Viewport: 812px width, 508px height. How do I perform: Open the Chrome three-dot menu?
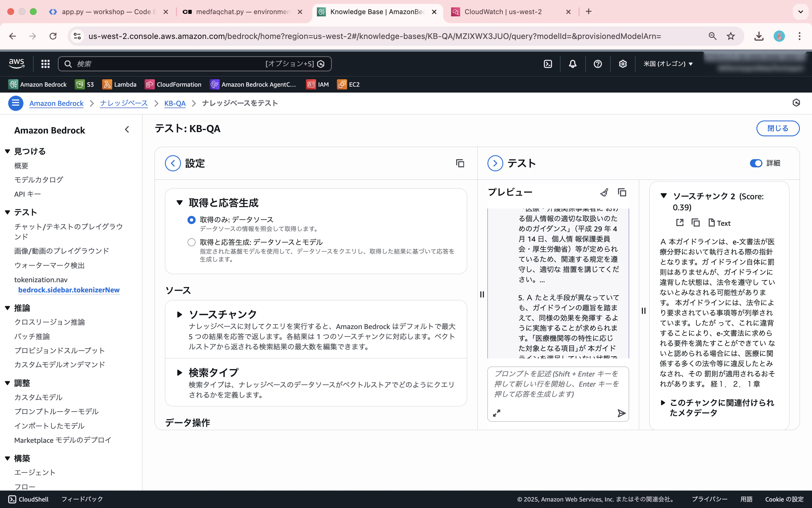800,36
